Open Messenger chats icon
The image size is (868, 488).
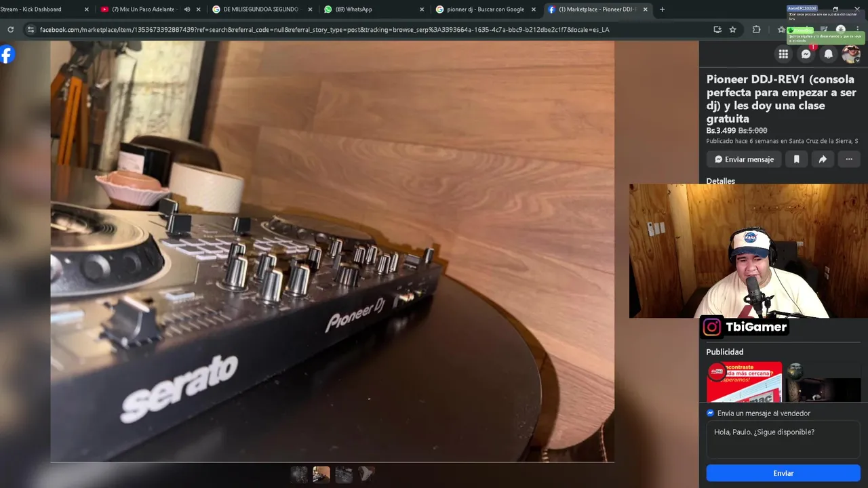(x=806, y=54)
